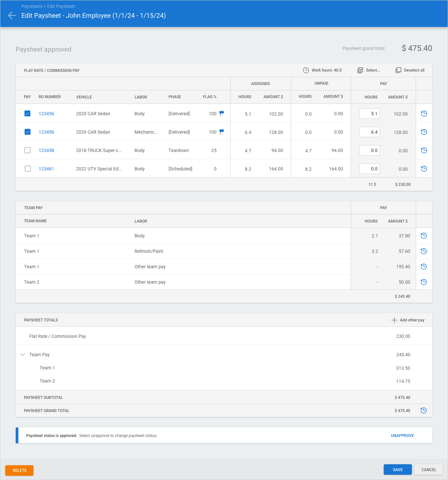The image size is (448, 480).
Task: Open history icon for Team 1 Refinish/Paint
Action: 423,251
